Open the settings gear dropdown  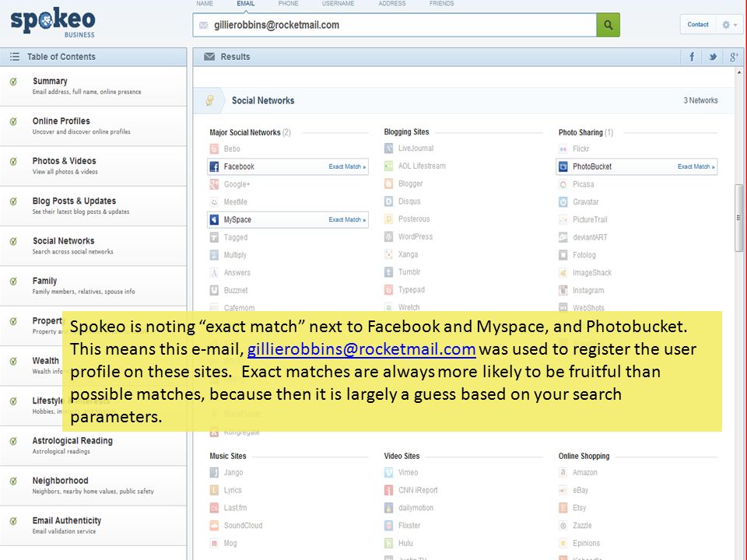coord(729,25)
